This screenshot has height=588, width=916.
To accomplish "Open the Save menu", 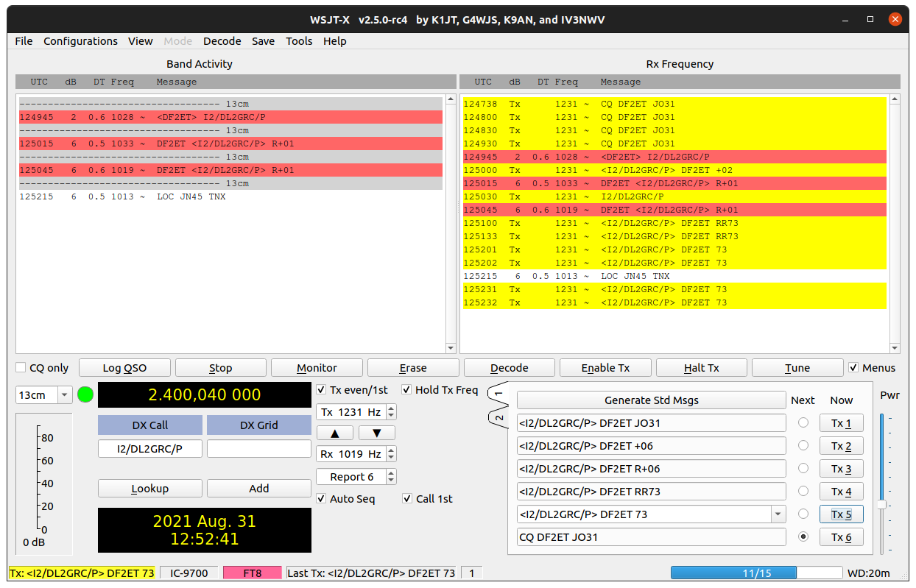I will pos(263,41).
